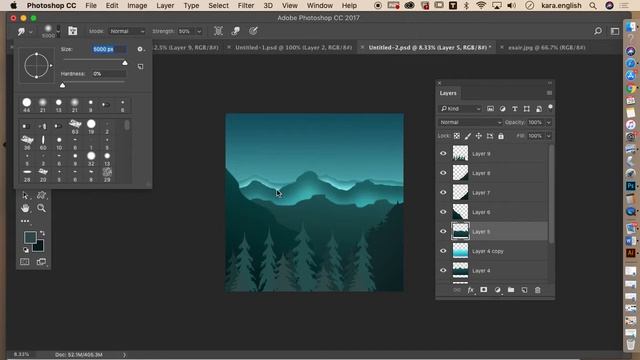Image resolution: width=640 pixels, height=360 pixels.
Task: Hide Layer 7 visibility eye
Action: [443, 192]
